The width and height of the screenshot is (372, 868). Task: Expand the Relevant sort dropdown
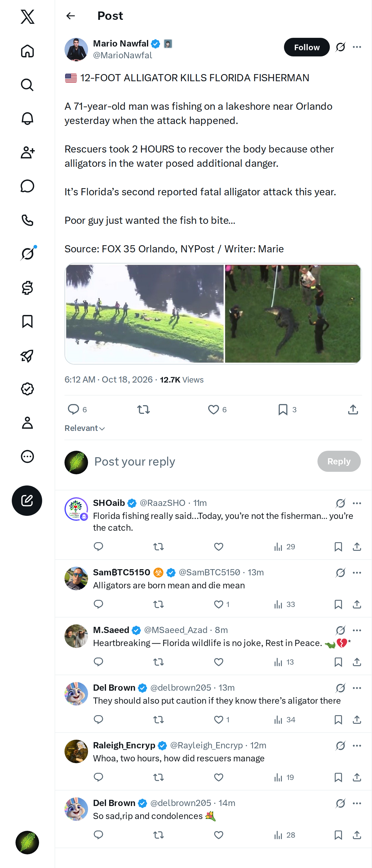tap(85, 428)
